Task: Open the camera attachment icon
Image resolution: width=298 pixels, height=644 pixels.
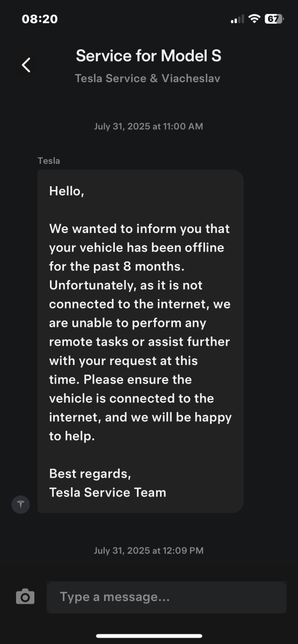Action: coord(25,597)
